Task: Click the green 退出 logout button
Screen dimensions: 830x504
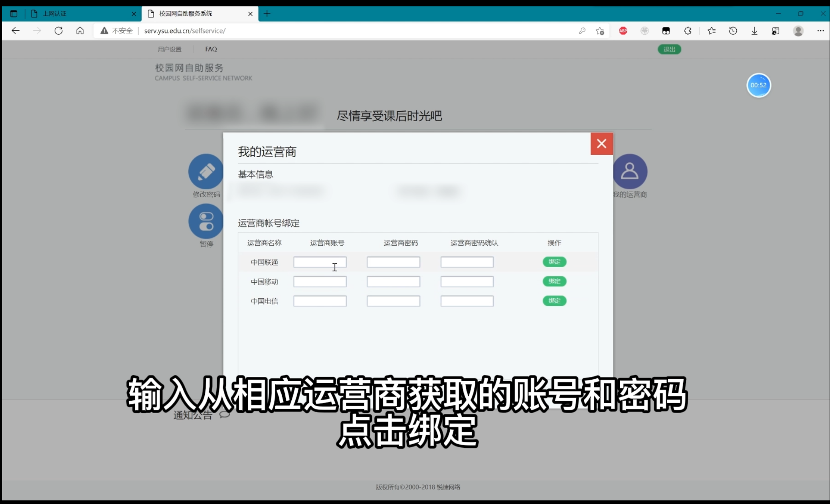Action: coord(669,49)
